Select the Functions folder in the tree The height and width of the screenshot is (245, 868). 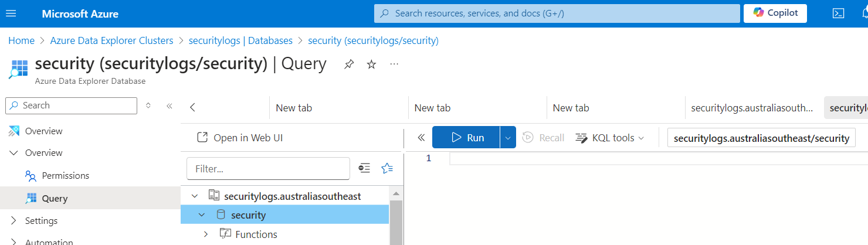[256, 234]
